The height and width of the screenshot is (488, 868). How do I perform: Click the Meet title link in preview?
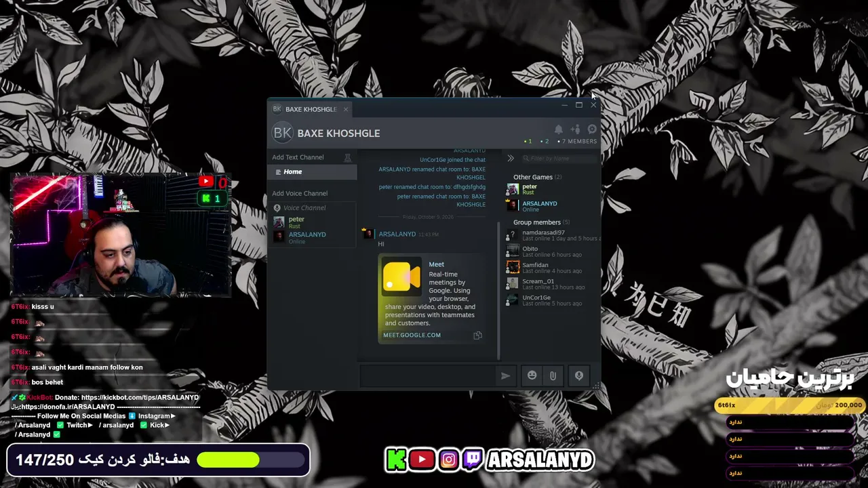click(x=437, y=264)
